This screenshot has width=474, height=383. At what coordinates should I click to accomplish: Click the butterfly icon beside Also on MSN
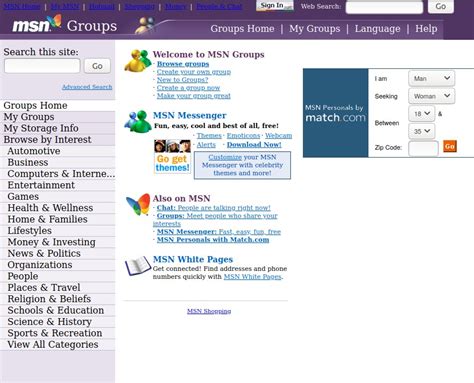pos(138,204)
